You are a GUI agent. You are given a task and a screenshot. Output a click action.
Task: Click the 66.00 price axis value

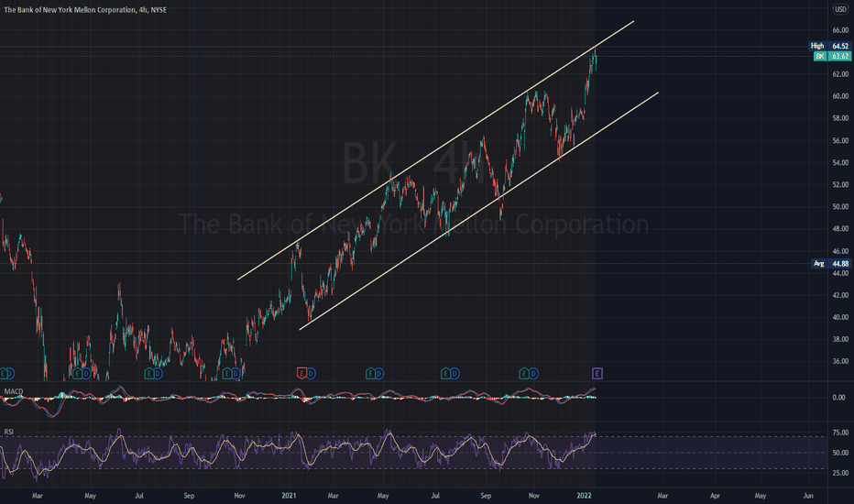click(x=840, y=30)
